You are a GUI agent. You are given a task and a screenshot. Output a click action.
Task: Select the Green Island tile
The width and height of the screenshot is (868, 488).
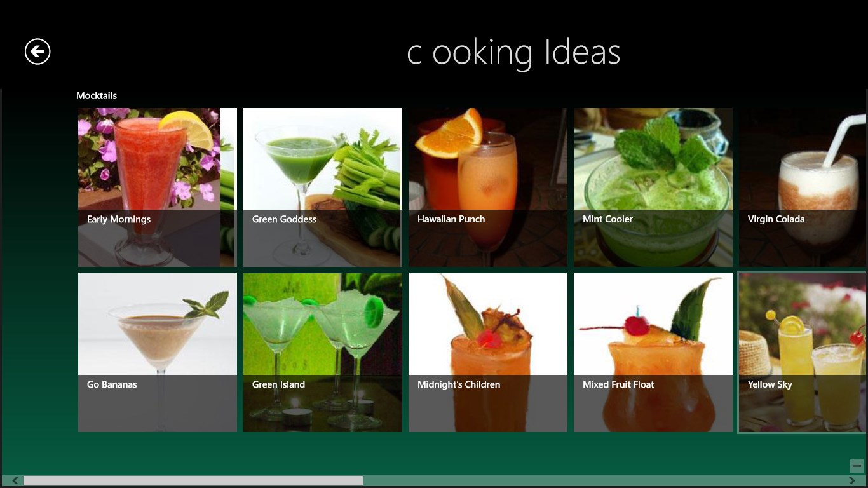(323, 353)
